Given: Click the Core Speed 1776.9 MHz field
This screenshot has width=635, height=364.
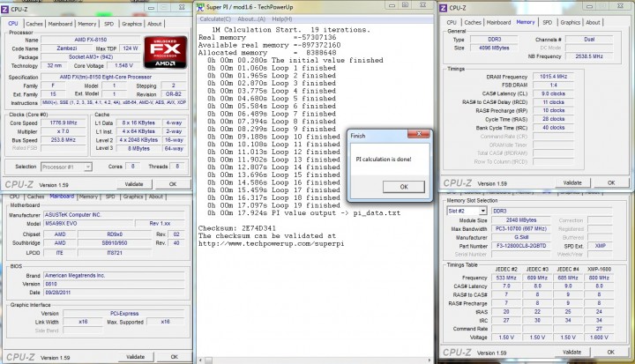Looking at the screenshot, I should coord(64,123).
